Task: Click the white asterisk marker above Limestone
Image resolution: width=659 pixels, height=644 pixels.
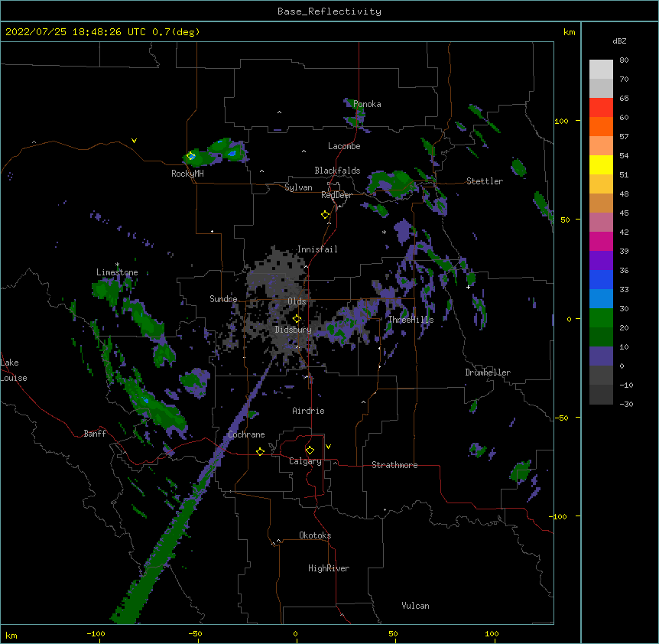Action: 117,265
